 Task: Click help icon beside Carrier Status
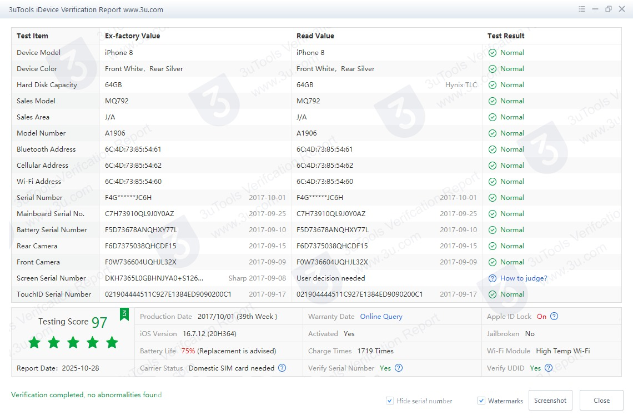[x=283, y=368]
